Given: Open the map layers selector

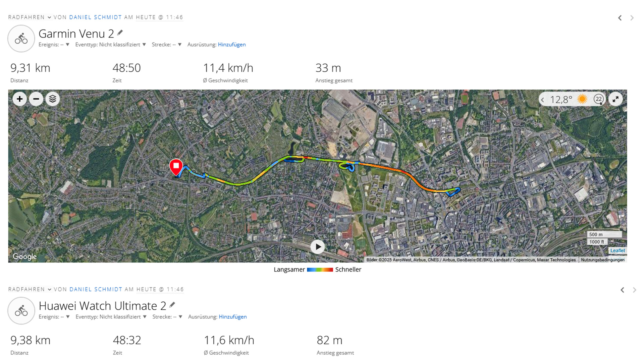Looking at the screenshot, I should point(53,99).
